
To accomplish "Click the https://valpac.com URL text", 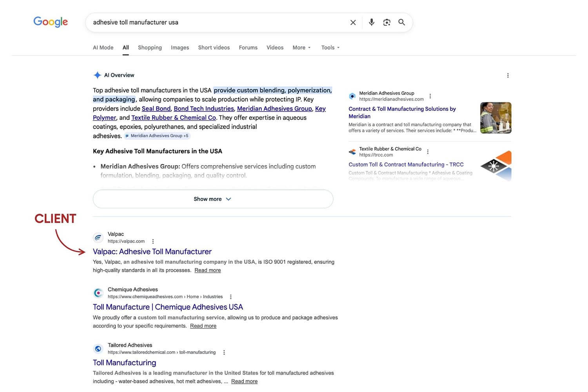I will [x=126, y=241].
